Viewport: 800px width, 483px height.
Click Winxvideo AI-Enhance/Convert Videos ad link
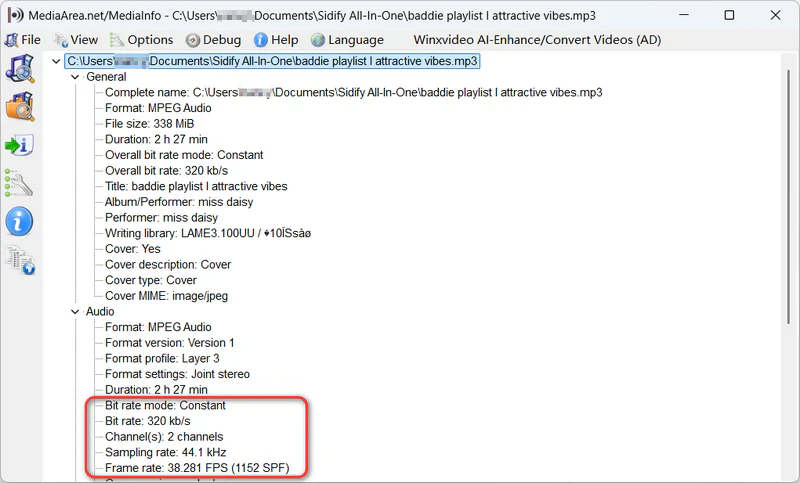pyautogui.click(x=537, y=40)
